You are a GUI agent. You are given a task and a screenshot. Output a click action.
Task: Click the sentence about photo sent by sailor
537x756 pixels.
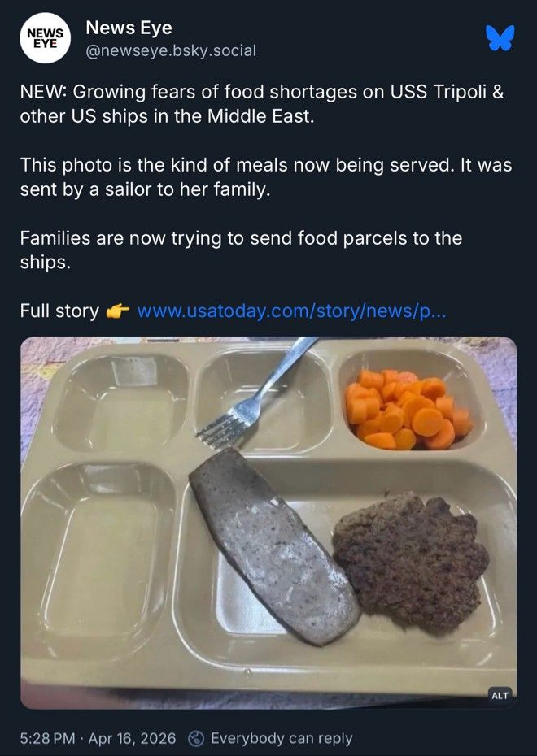click(266, 177)
